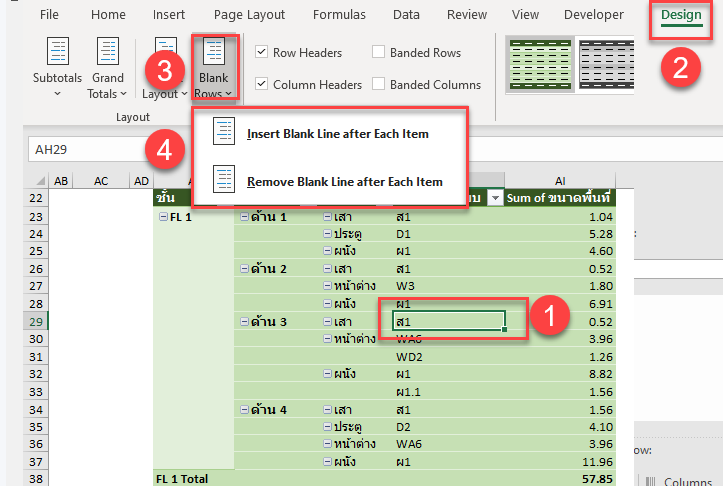Toggle the Row Headers checkbox

pyautogui.click(x=261, y=53)
